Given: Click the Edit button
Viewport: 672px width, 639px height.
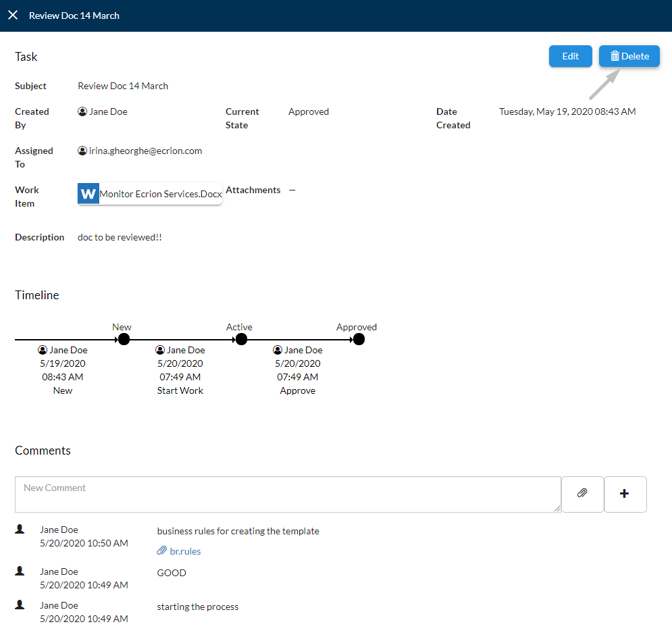Looking at the screenshot, I should (571, 56).
